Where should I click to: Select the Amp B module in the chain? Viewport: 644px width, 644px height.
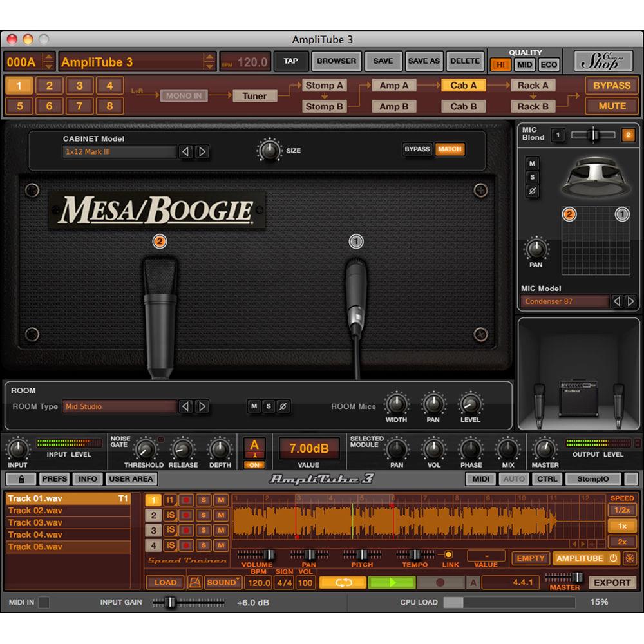[393, 106]
